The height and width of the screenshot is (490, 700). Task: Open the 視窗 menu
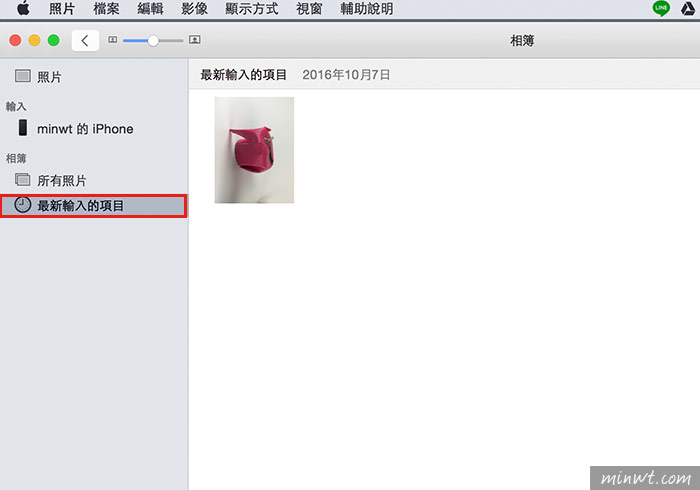(x=309, y=8)
